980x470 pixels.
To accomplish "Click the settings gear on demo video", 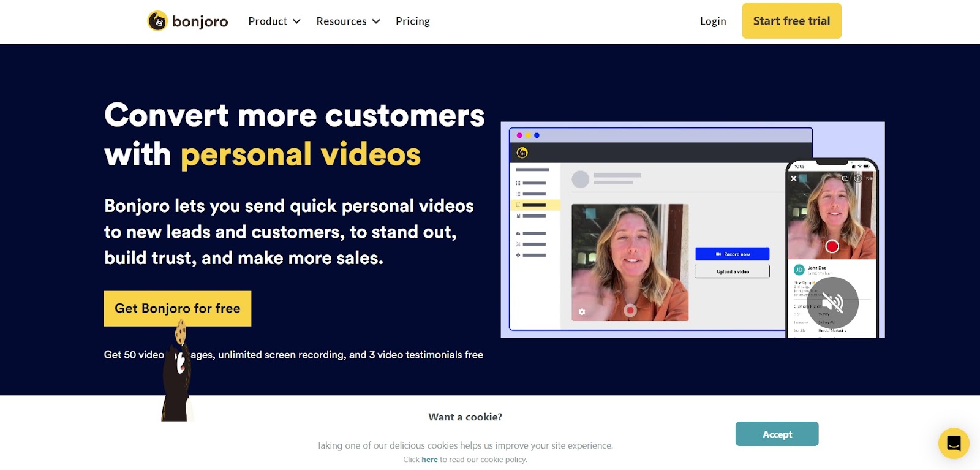I will [582, 312].
